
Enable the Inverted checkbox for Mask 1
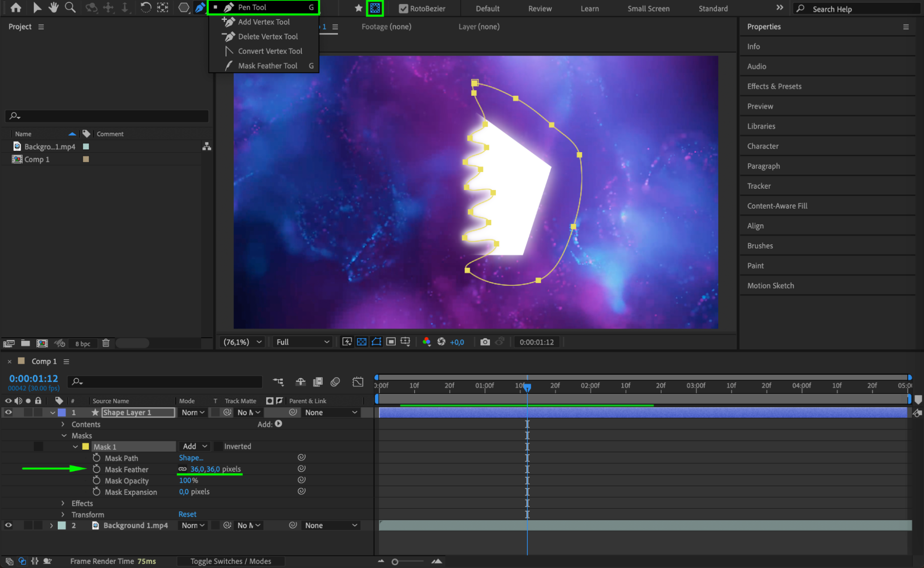218,446
